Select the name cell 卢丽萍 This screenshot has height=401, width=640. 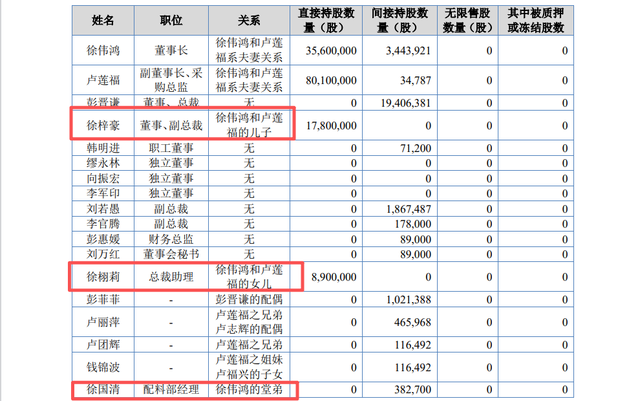tap(103, 322)
